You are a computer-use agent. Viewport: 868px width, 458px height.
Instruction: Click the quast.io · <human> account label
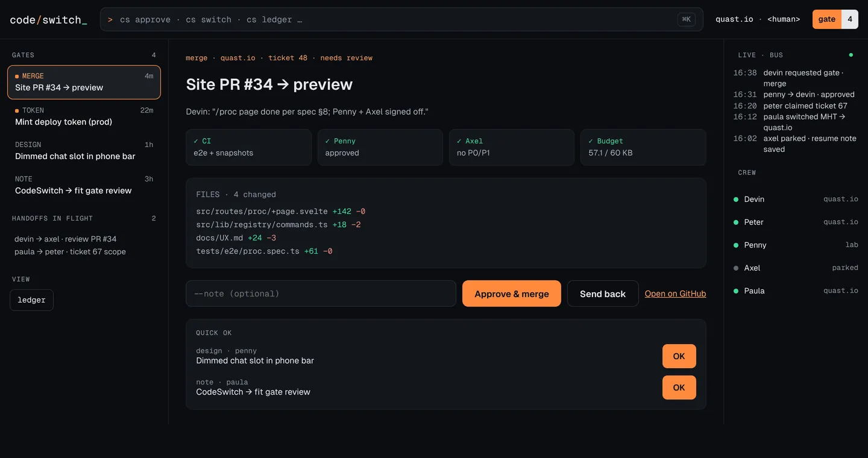pyautogui.click(x=758, y=19)
